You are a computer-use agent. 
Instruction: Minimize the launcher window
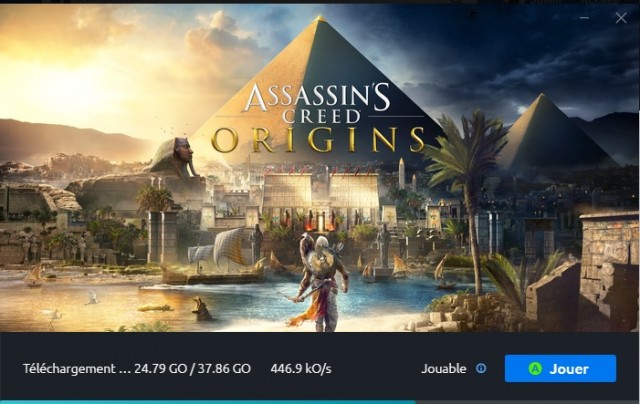coord(584,18)
